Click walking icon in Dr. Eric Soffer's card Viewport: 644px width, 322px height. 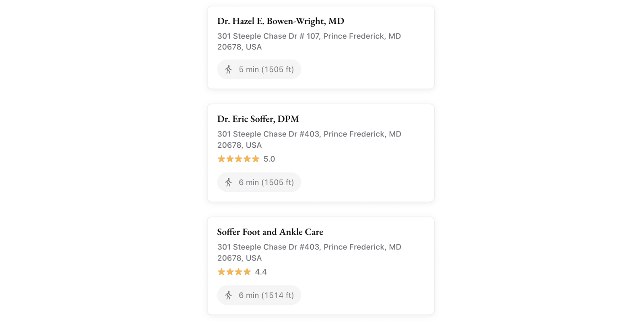229,182
